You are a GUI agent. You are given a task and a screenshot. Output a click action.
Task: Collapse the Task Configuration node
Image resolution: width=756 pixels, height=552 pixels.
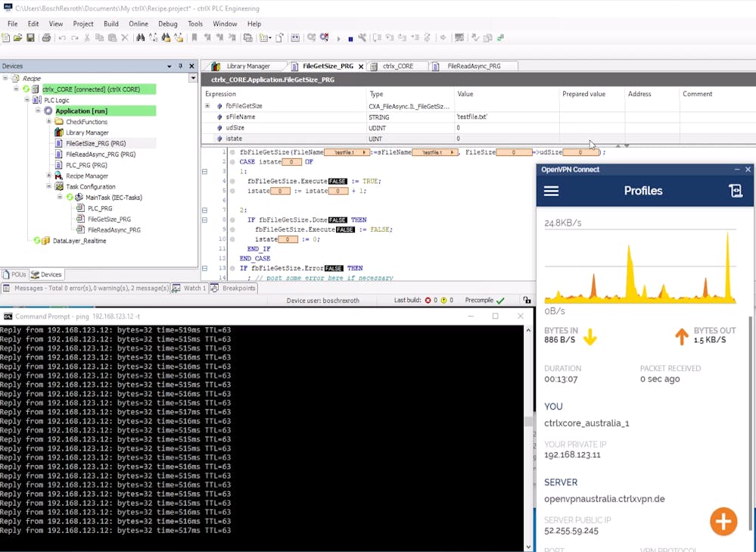pyautogui.click(x=48, y=186)
